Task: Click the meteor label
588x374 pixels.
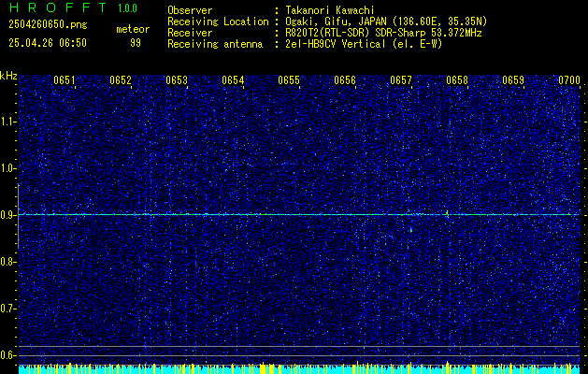Action: coord(133,29)
